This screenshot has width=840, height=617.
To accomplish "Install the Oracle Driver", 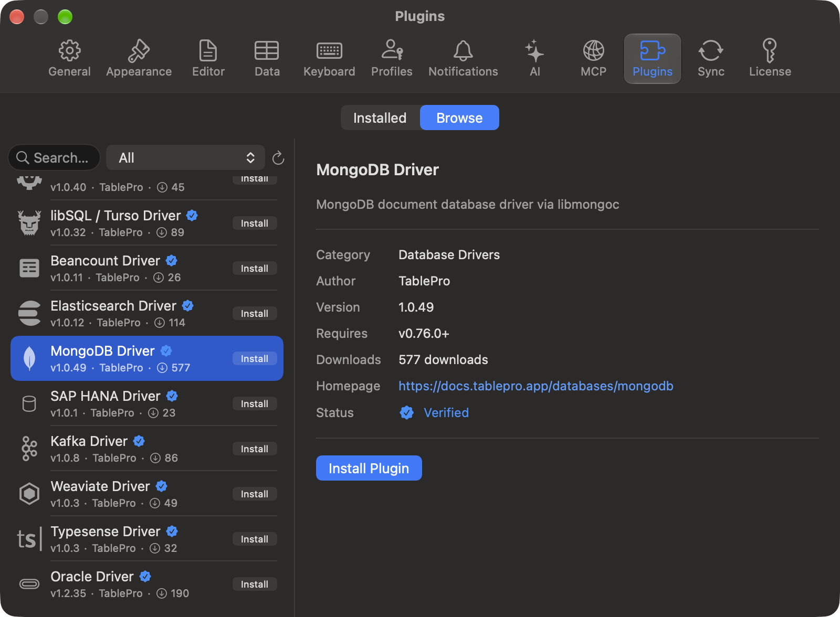I will pos(255,584).
